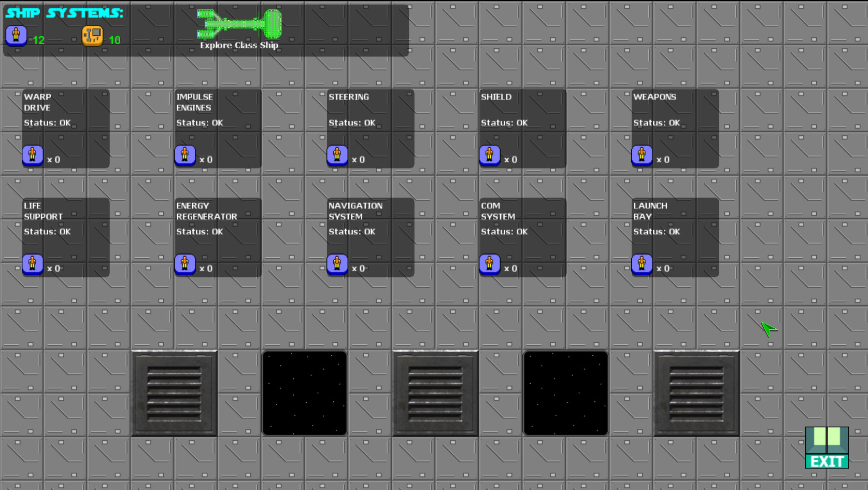This screenshot has width=868, height=490.
Task: Assign crew to the Warp Drive
Action: [32, 155]
